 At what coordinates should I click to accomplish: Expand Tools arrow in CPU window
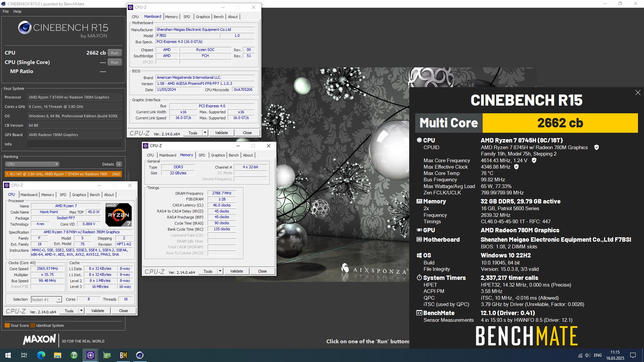81,311
